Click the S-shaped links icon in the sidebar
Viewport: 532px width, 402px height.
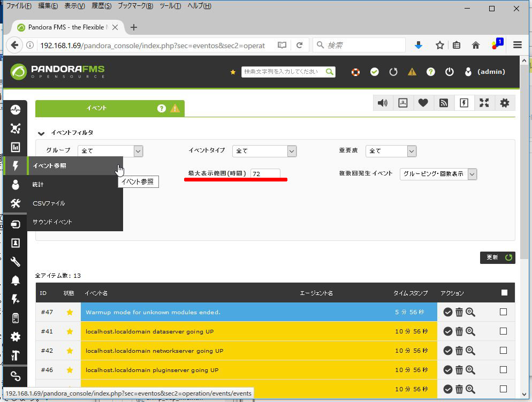point(16,376)
